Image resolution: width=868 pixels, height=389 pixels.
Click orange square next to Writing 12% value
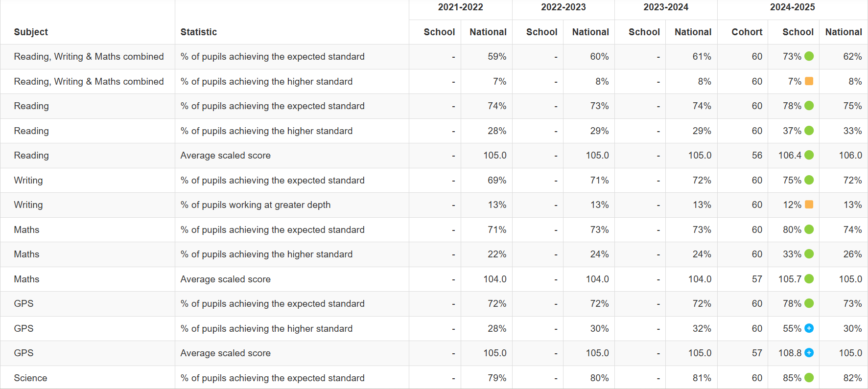809,205
